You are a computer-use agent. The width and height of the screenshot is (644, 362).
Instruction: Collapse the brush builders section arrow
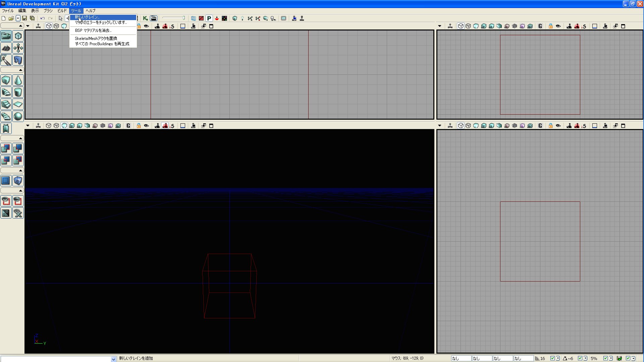[x=20, y=70]
